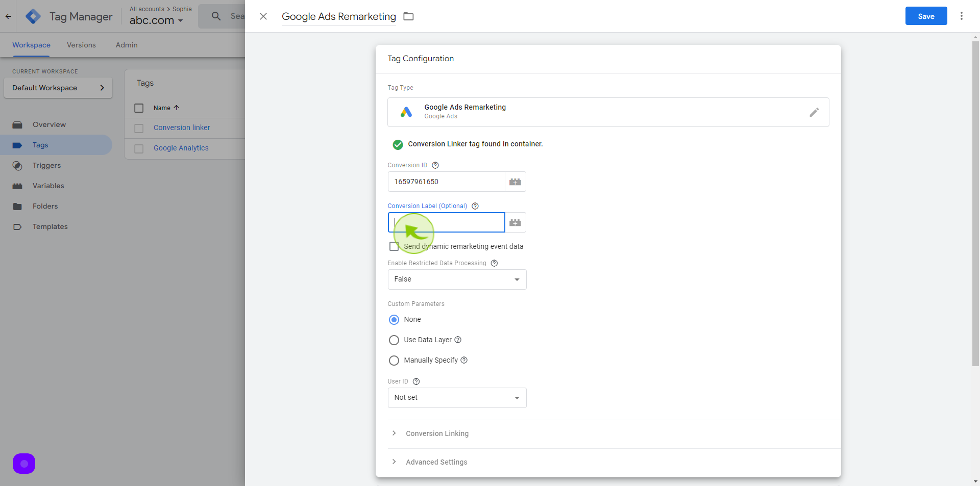Open Variables in the sidebar
Screen dimensions: 980x486
coord(48,186)
